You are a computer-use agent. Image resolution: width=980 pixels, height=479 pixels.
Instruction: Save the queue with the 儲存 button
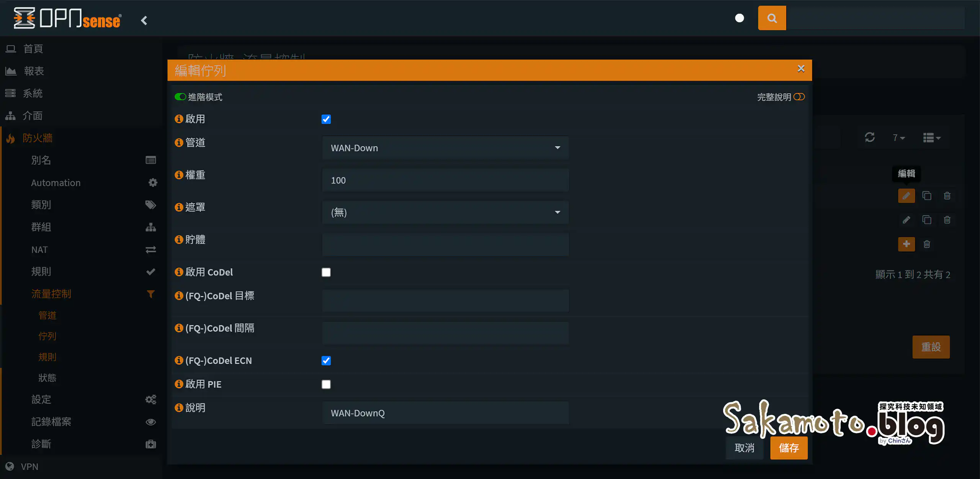pos(789,448)
